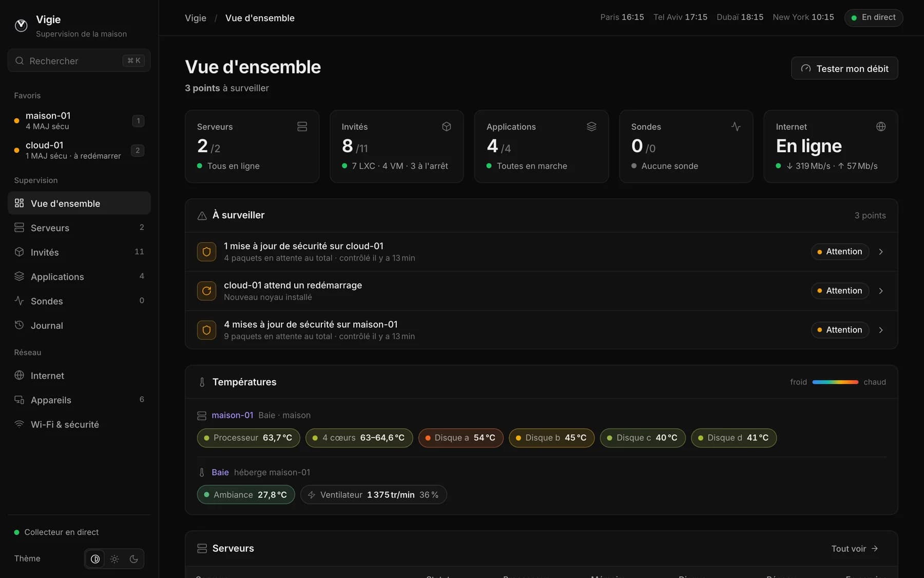The width and height of the screenshot is (924, 578).
Task: Expand cloud-01 security update alert chevron
Action: tap(881, 252)
